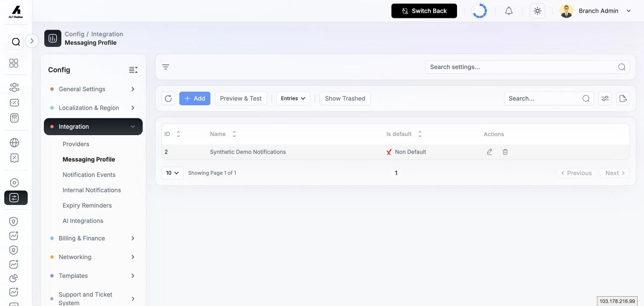Image resolution: width=644 pixels, height=306 pixels.
Task: Click the Integration breadcrumb link
Action: [107, 34]
